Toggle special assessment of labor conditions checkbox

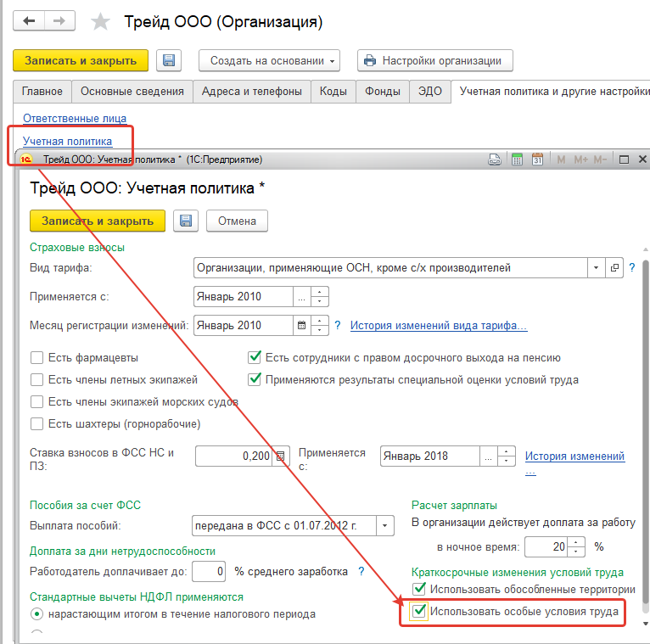tap(254, 379)
